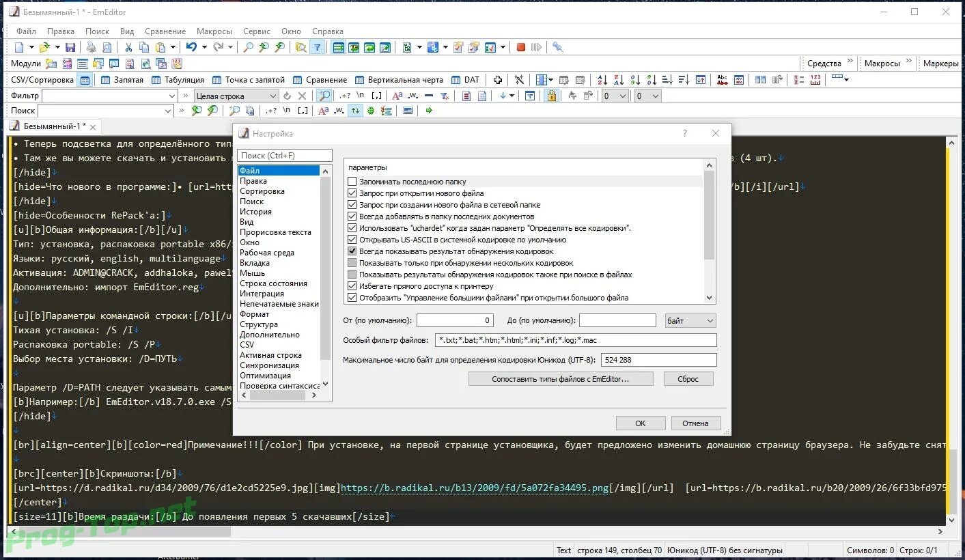Toggle the 'Использовать uchardet' checkbox
Image resolution: width=965 pixels, height=560 pixels.
click(x=352, y=228)
